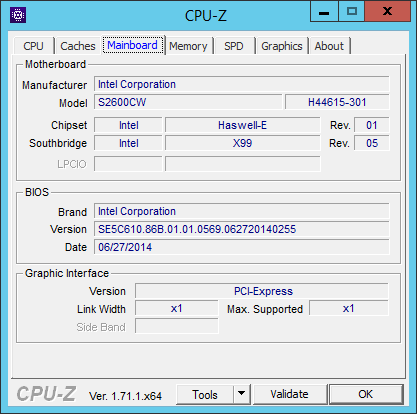Click the Tools button

click(205, 394)
